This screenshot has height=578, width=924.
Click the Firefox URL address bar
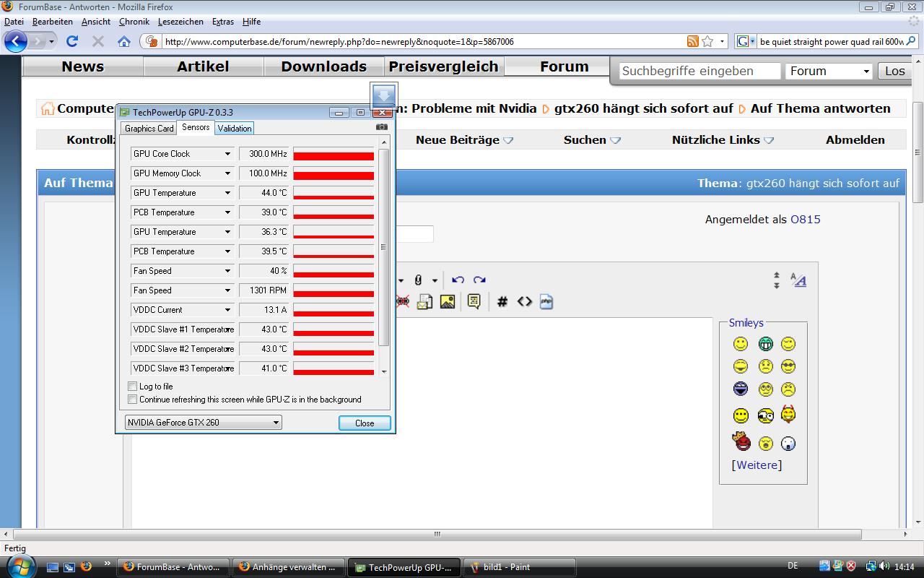(x=423, y=41)
